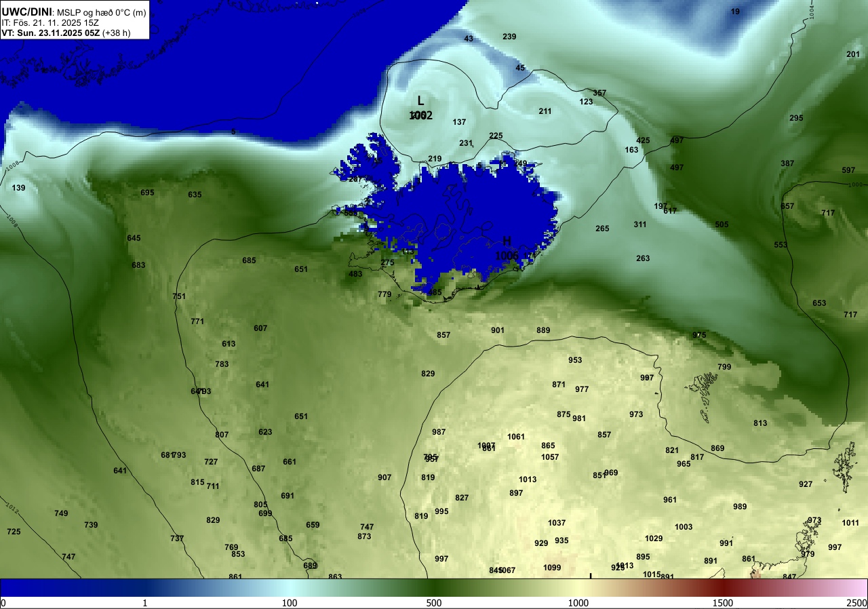Click the height value 139
Image resolution: width=868 pixels, height=609 pixels.
(x=19, y=188)
